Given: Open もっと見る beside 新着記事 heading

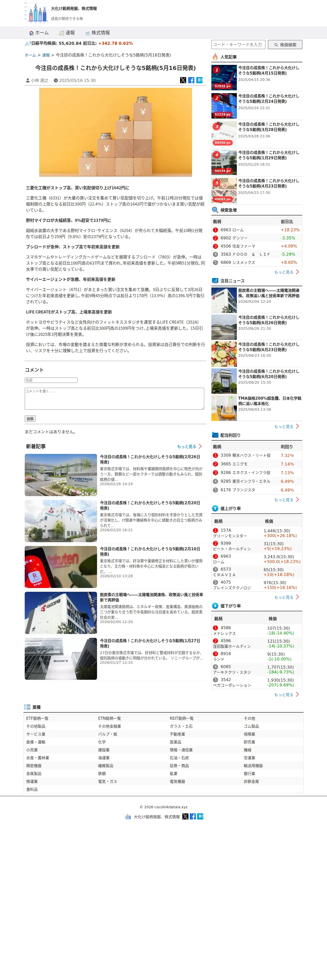Looking at the screenshot, I should click(189, 446).
